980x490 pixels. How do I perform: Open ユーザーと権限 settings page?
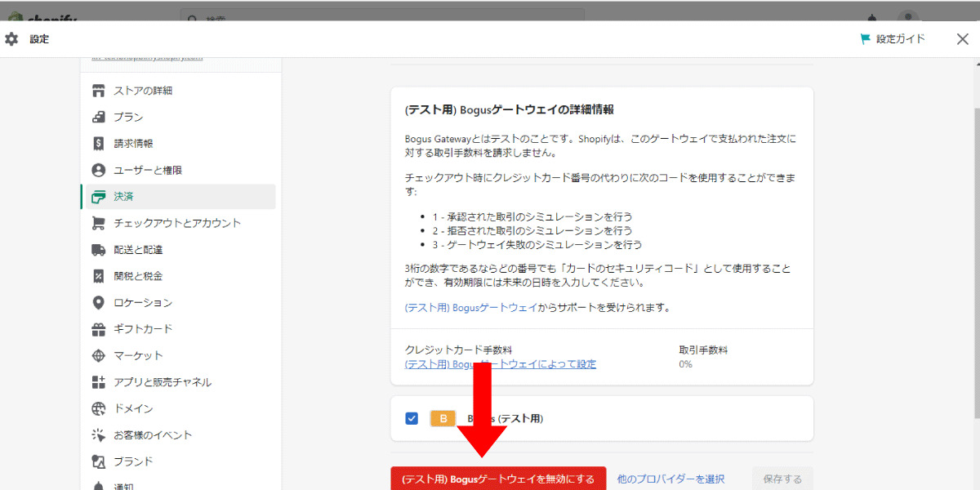148,170
